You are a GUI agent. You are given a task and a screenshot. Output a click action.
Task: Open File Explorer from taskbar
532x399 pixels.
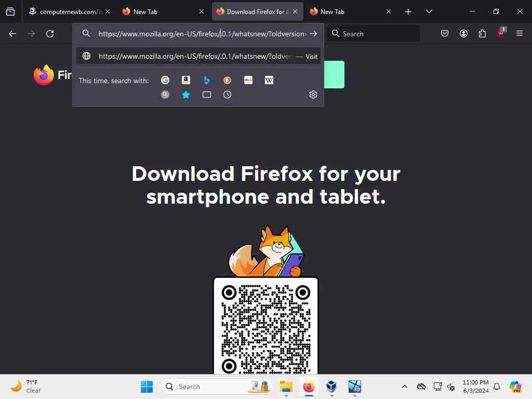tap(286, 387)
